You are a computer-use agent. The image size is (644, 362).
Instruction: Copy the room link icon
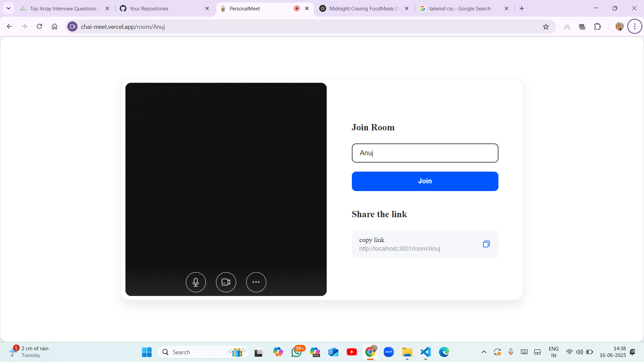click(486, 244)
